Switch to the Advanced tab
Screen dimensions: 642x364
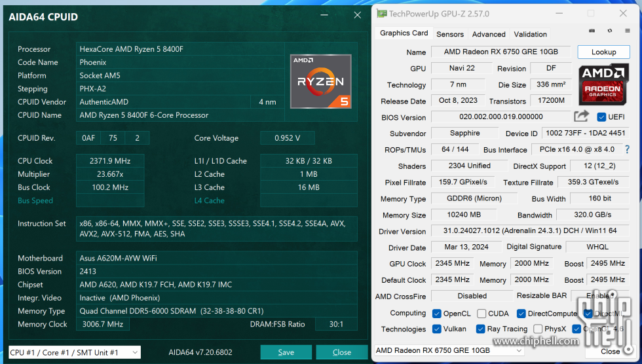(x=489, y=34)
